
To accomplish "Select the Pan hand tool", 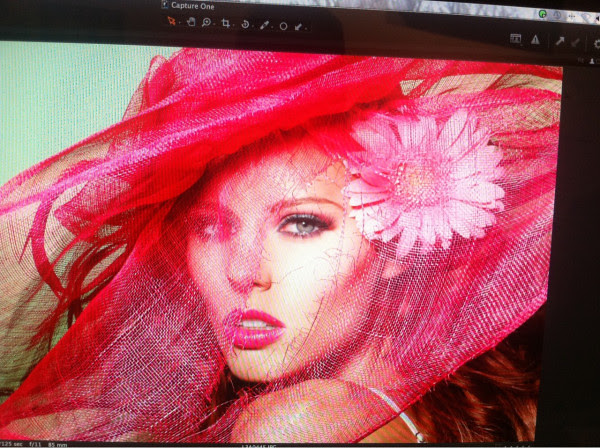I will coord(191,22).
